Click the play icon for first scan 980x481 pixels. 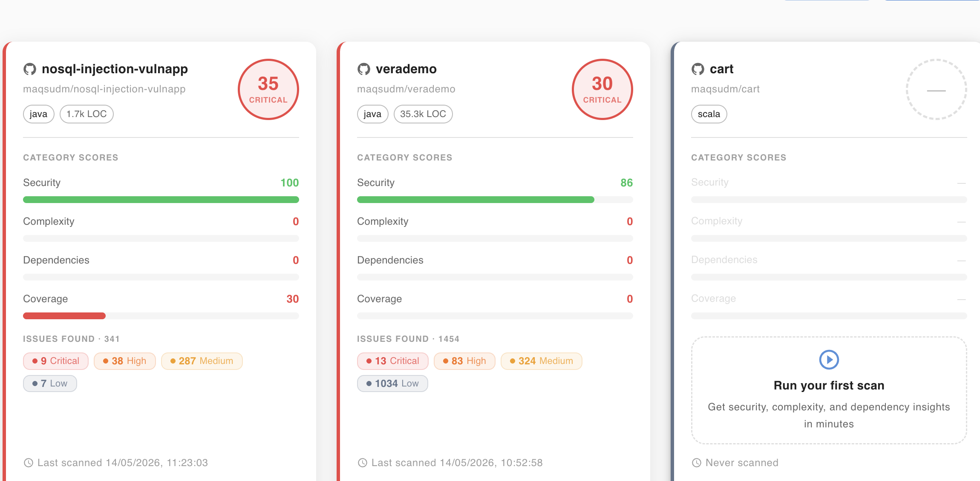[829, 360]
